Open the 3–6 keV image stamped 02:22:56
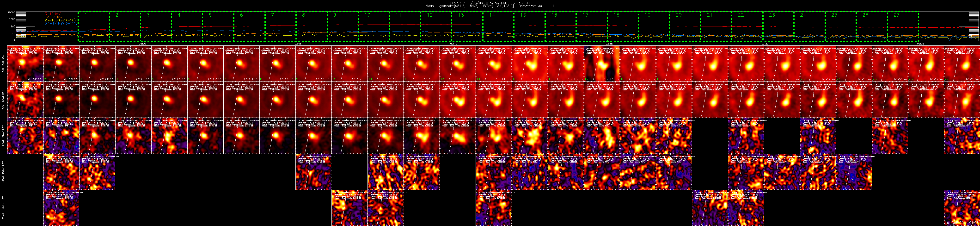Screen dimensions: 980x226 [889, 64]
